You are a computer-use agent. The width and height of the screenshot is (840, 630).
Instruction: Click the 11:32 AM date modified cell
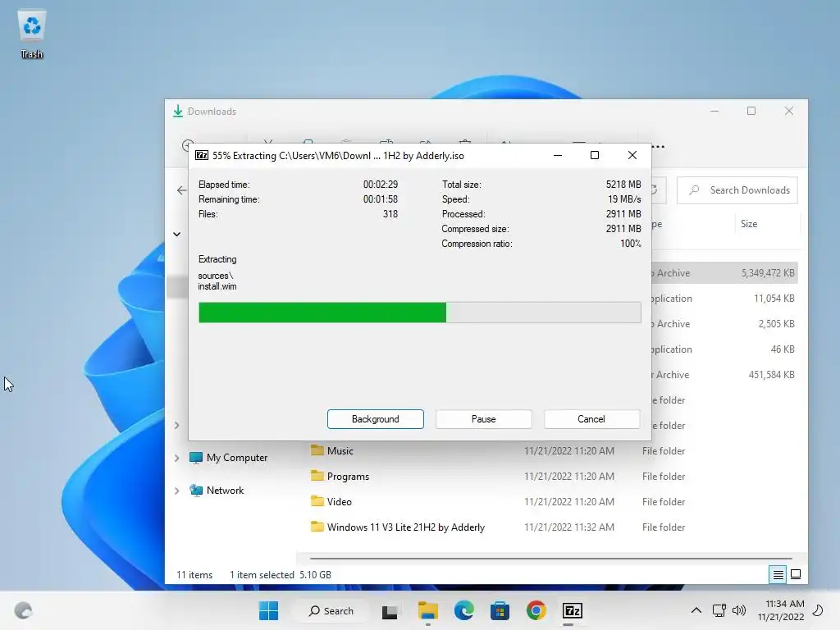tap(569, 527)
